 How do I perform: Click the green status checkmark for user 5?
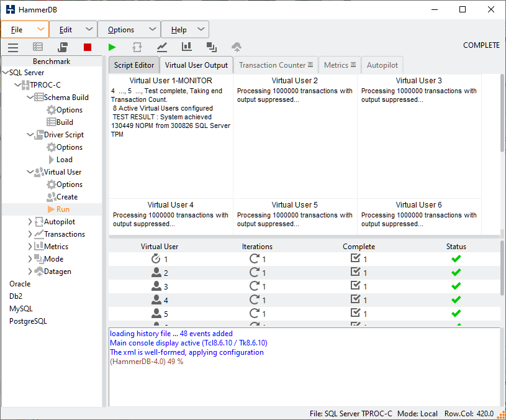(456, 313)
